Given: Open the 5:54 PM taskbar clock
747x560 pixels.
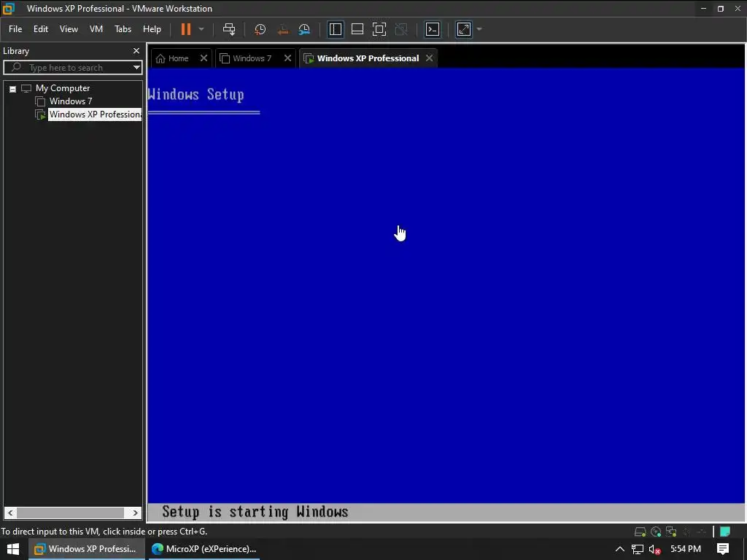Looking at the screenshot, I should [x=686, y=549].
